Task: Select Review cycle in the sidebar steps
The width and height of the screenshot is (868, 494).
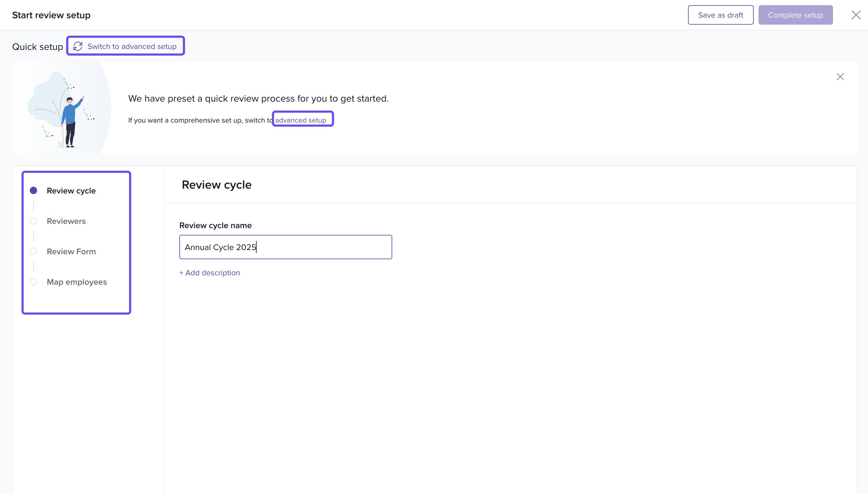Action: tap(71, 191)
